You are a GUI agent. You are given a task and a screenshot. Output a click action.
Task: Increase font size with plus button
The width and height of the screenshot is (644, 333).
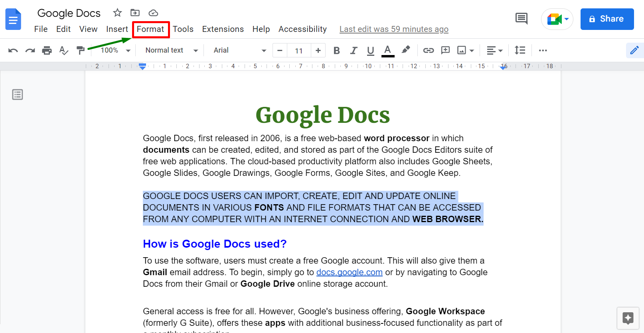(x=318, y=51)
